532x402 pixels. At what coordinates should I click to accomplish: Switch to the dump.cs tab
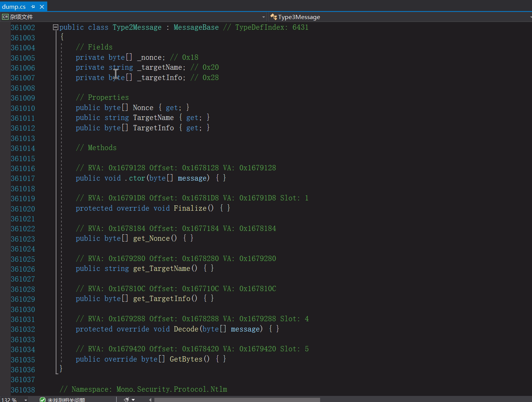(x=14, y=6)
